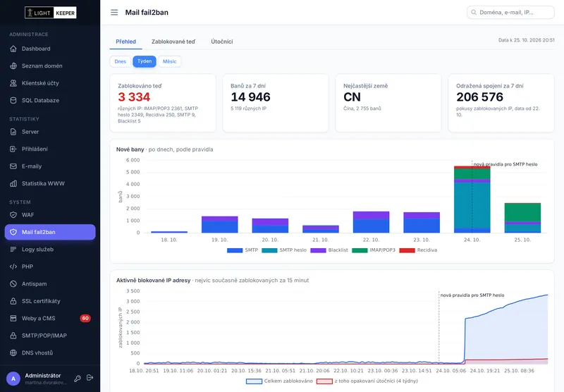
Task: Click the Aktivně blokované IP adresy heading
Action: click(153, 280)
